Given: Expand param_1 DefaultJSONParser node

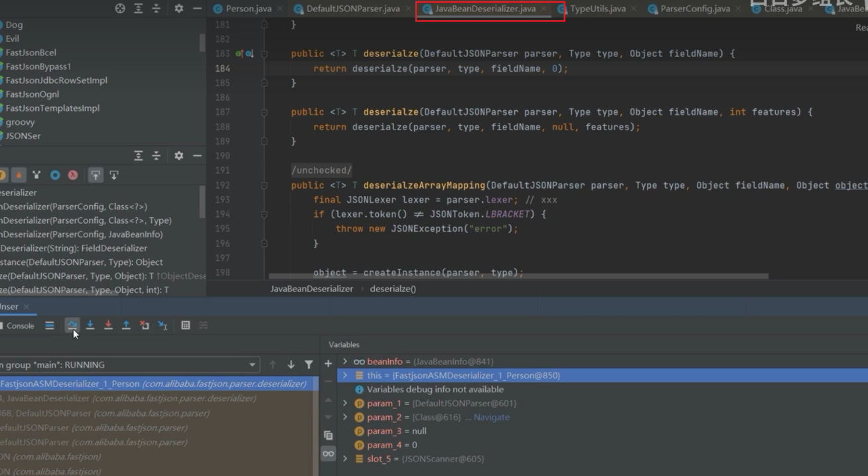Looking at the screenshot, I should pos(344,404).
